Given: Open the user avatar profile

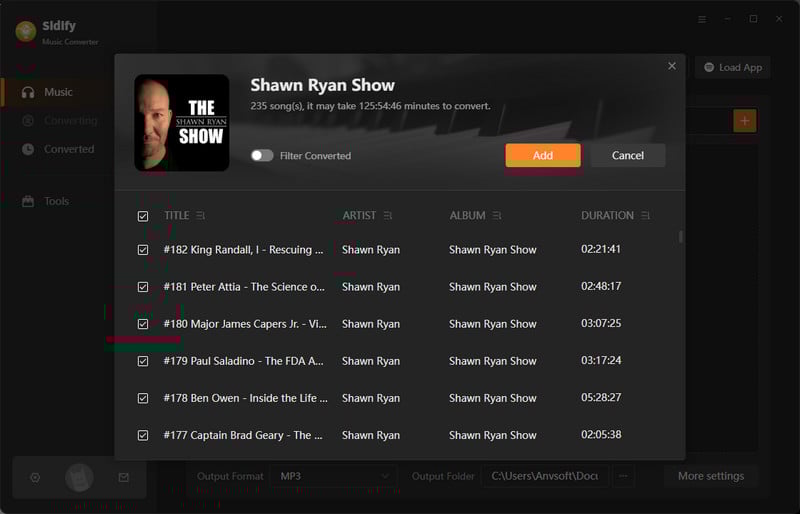Looking at the screenshot, I should point(79,478).
